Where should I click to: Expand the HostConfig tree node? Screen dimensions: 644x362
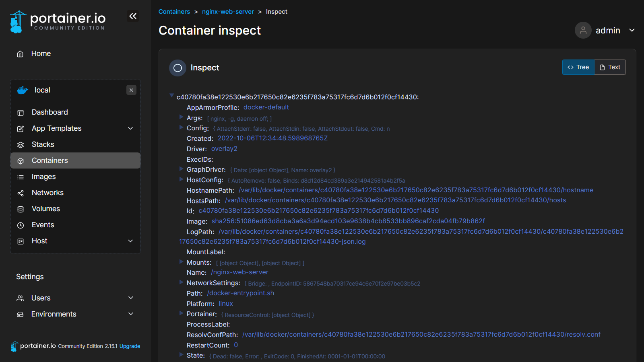[x=181, y=179]
